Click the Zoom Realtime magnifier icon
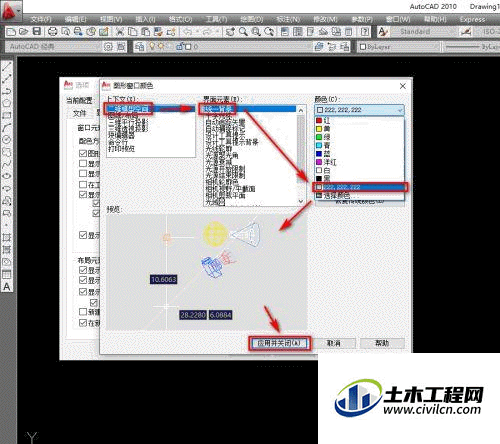 pyautogui.click(x=243, y=32)
